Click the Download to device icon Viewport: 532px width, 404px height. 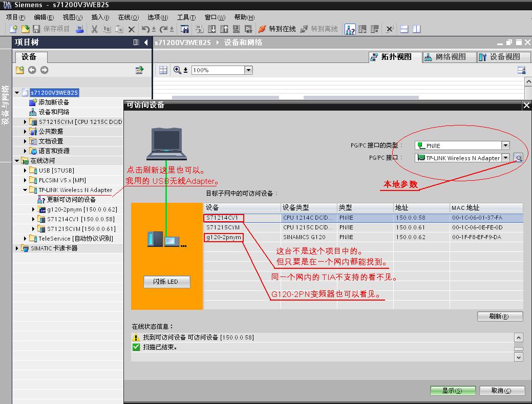[x=211, y=29]
